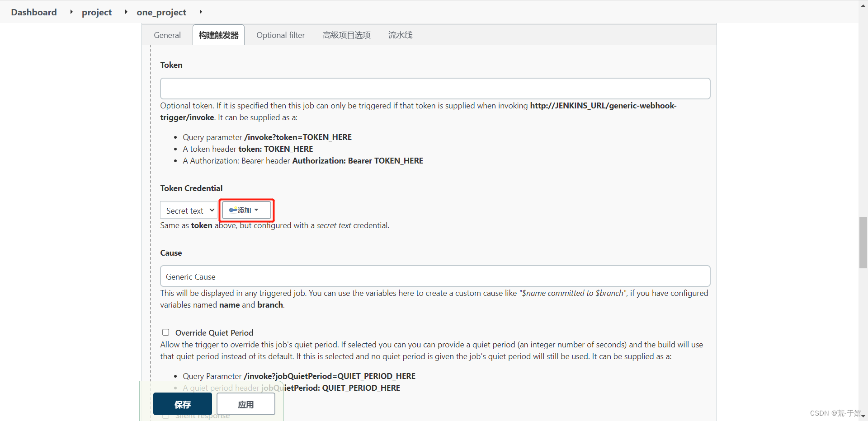Click the 添加 credential button

pyautogui.click(x=246, y=210)
